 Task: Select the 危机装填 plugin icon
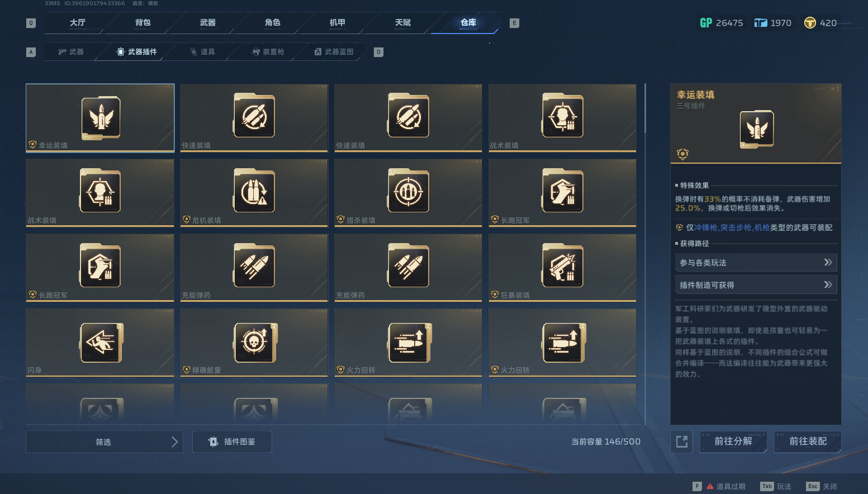coord(254,192)
